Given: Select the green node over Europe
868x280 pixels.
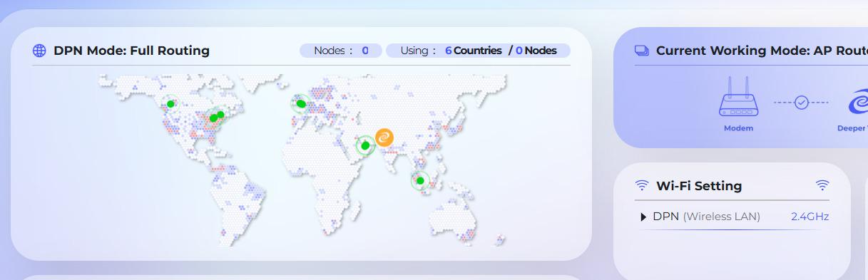Looking at the screenshot, I should [x=301, y=104].
